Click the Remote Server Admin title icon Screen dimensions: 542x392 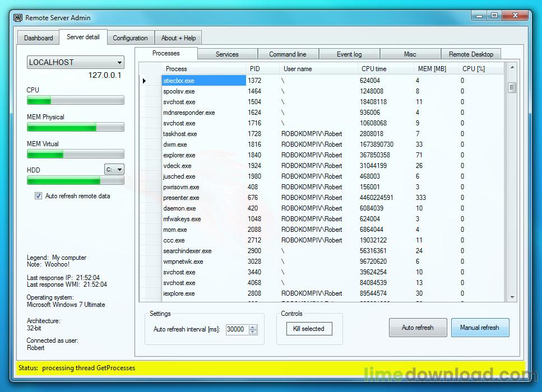point(18,17)
